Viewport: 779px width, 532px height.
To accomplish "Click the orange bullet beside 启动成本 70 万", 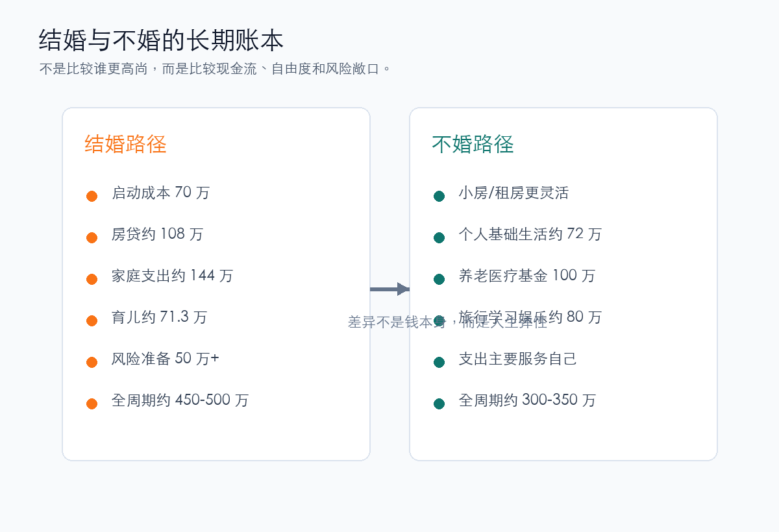I will click(x=92, y=196).
